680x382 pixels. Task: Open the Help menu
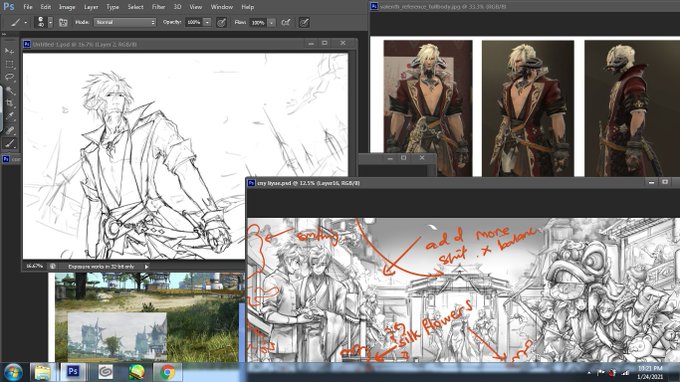point(248,7)
